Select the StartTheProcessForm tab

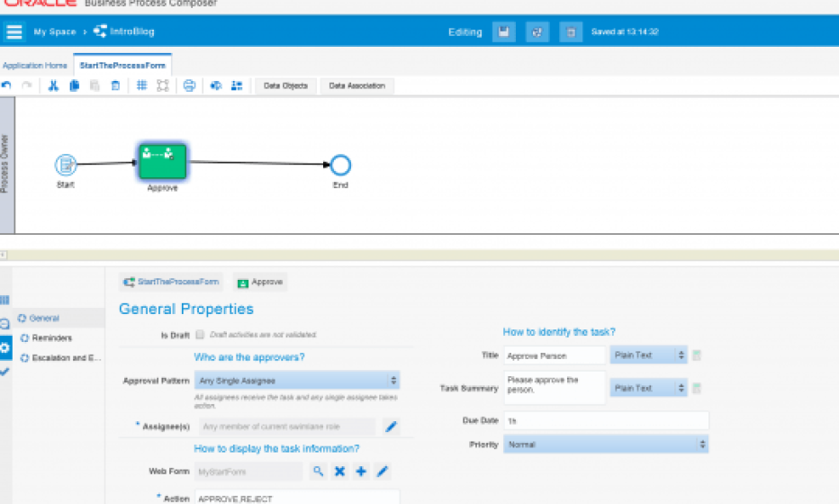coord(122,66)
